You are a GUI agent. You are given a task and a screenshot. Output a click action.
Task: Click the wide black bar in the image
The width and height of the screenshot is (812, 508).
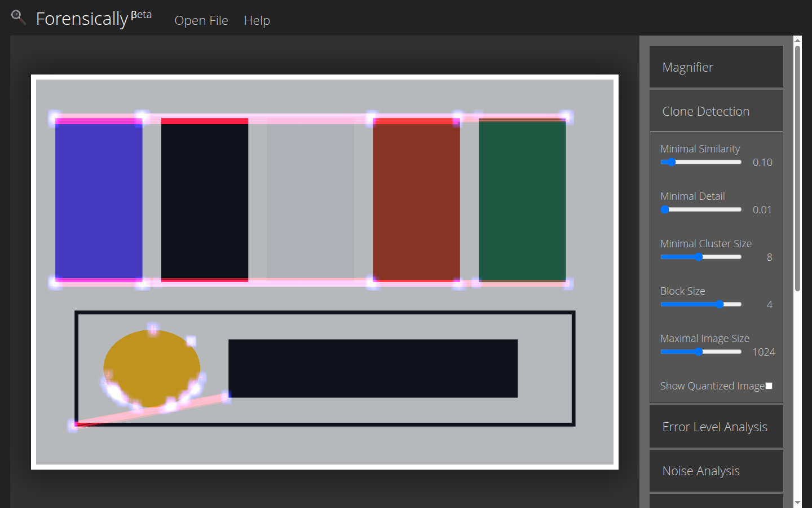pyautogui.click(x=373, y=369)
